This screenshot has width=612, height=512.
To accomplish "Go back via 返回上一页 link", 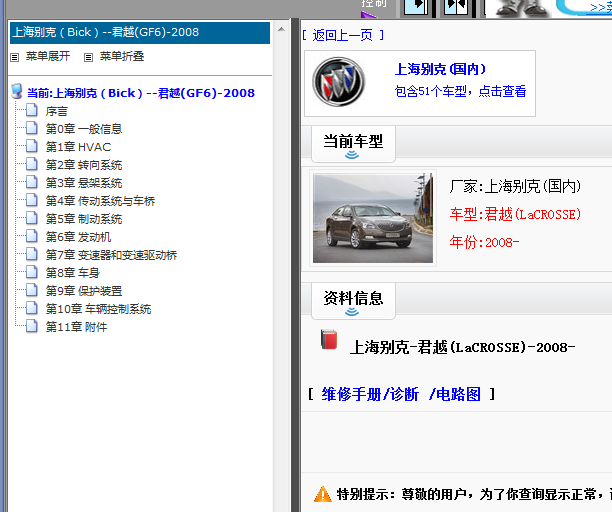I will tap(343, 36).
